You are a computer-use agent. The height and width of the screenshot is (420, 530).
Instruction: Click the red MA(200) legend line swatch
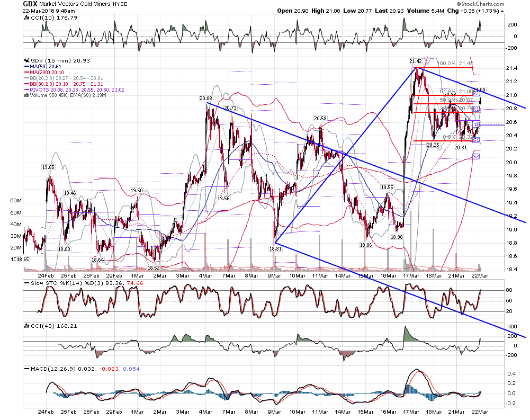[x=26, y=73]
